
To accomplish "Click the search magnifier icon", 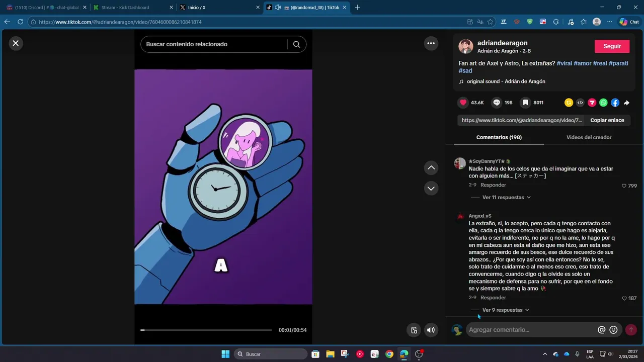I will [x=296, y=44].
